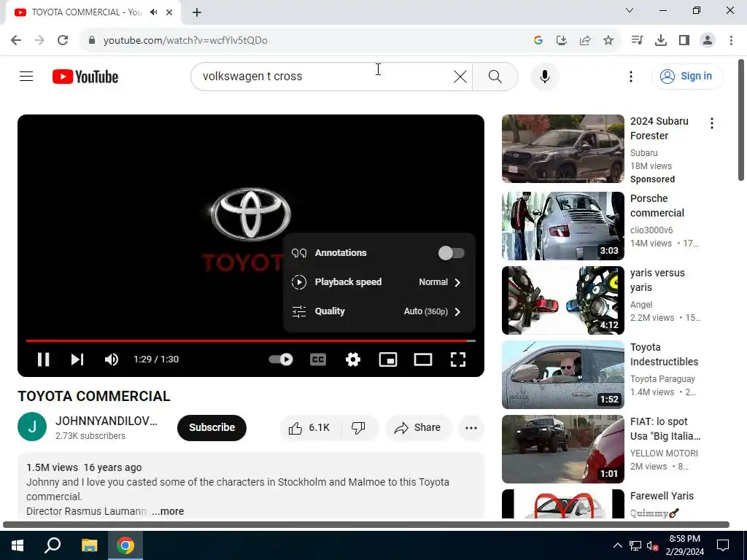Open the miniplayer
Viewport: 747px width, 560px height.
(388, 359)
